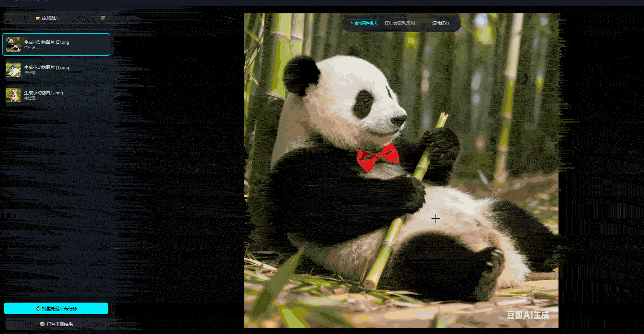The height and width of the screenshot is (334, 644).
Task: Click the lightning icon on 批量处理所有任务
Action: tap(38, 309)
